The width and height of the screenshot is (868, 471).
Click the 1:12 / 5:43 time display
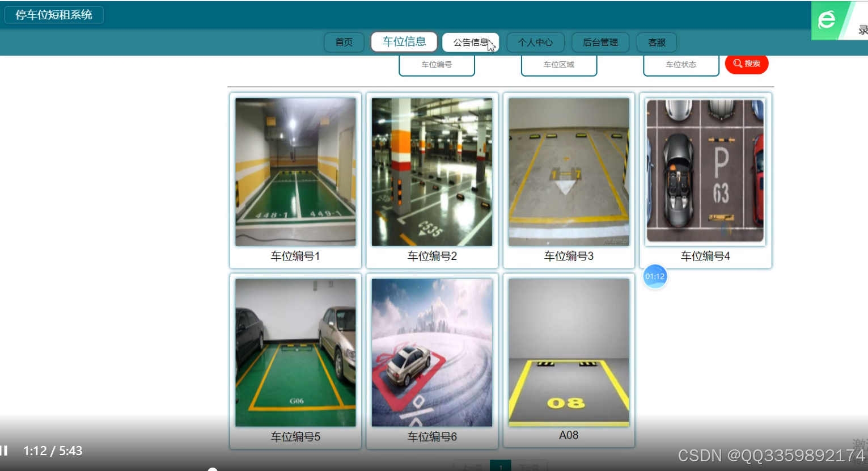tap(53, 451)
